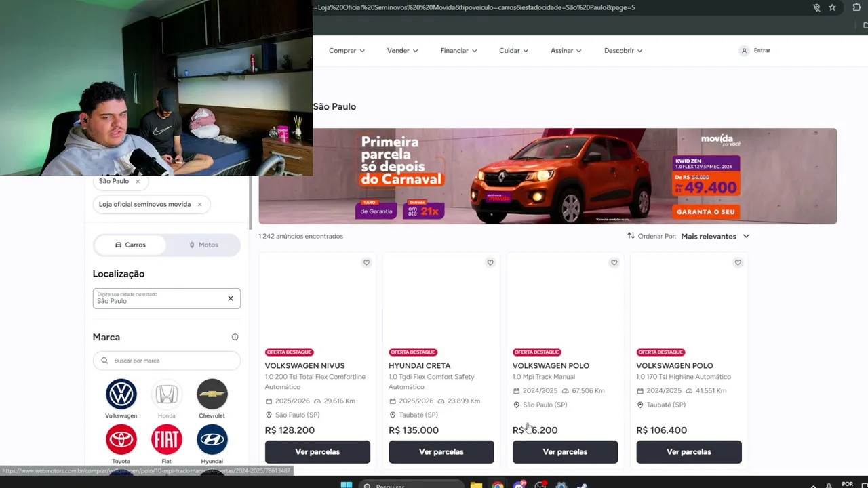This screenshot has width=868, height=488.
Task: Click the Garanta o Seu banner button
Action: coord(705,212)
